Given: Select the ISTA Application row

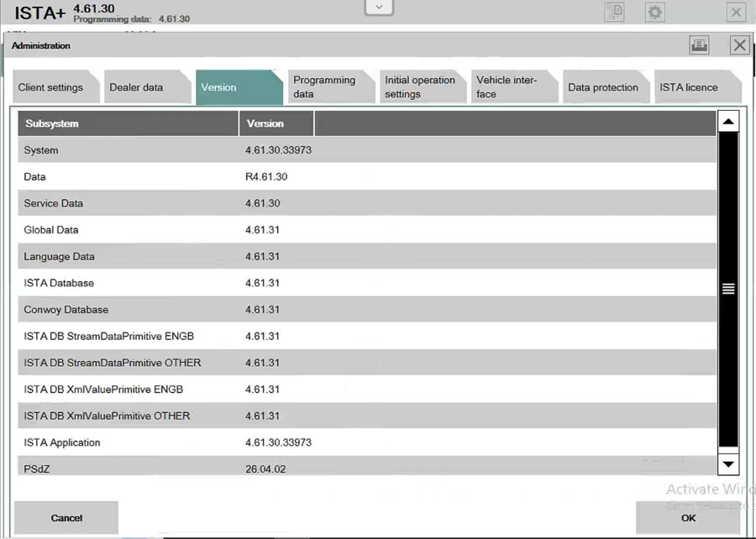Looking at the screenshot, I should click(367, 442).
